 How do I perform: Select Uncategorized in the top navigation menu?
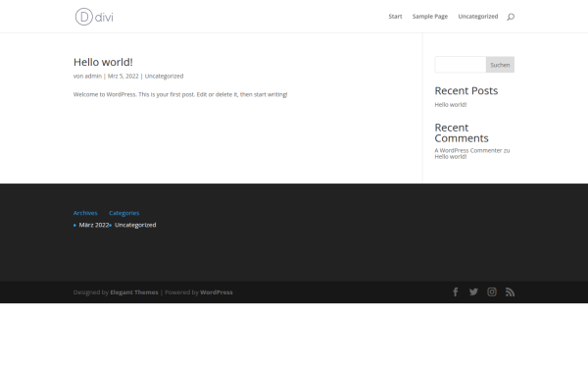[x=478, y=17]
